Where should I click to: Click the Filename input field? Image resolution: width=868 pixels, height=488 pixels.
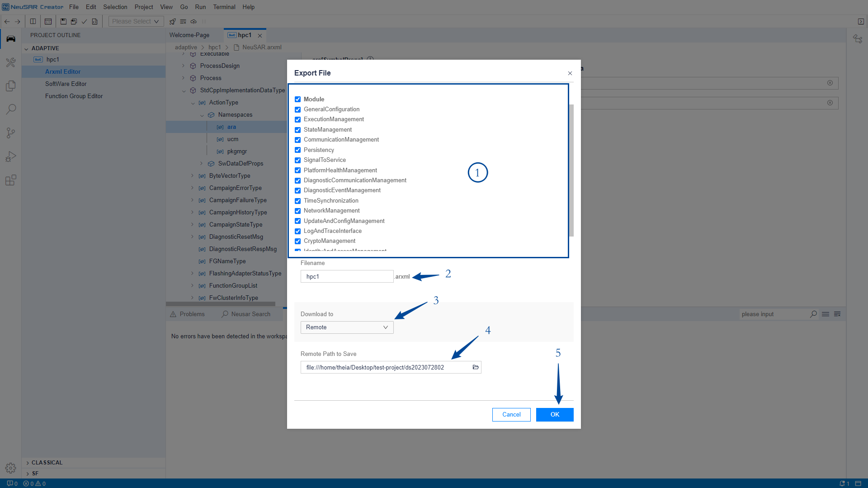(347, 276)
